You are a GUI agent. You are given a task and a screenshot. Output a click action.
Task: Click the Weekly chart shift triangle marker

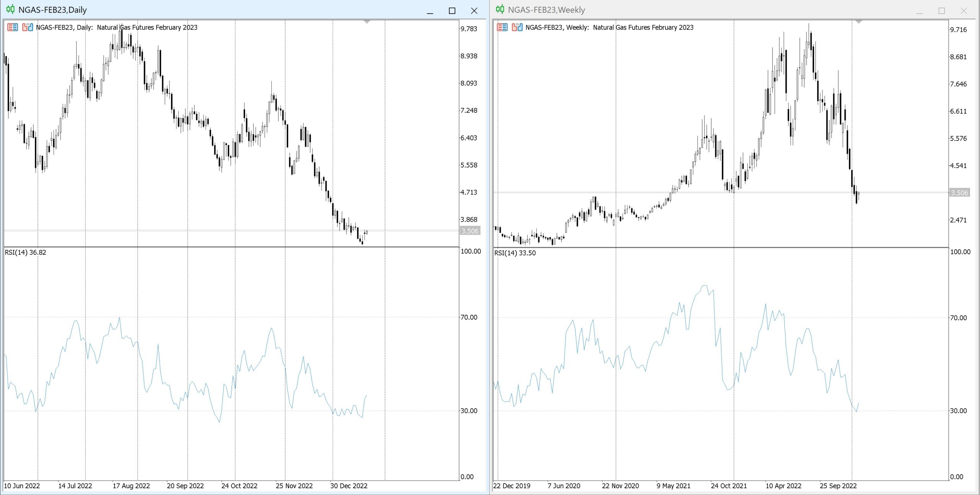pos(858,22)
